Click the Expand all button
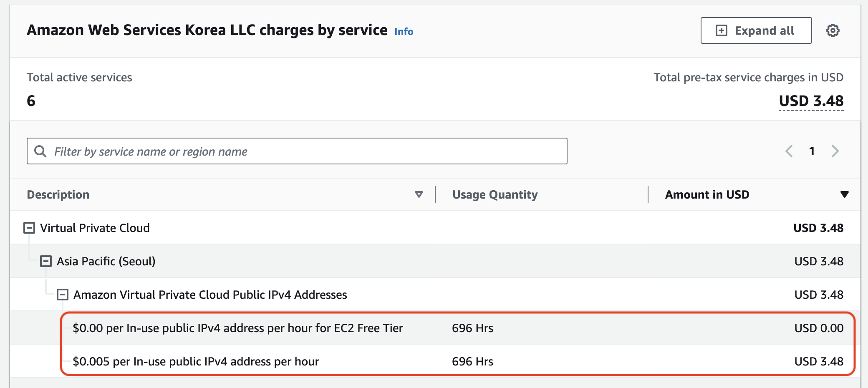868x388 pixels. (756, 30)
